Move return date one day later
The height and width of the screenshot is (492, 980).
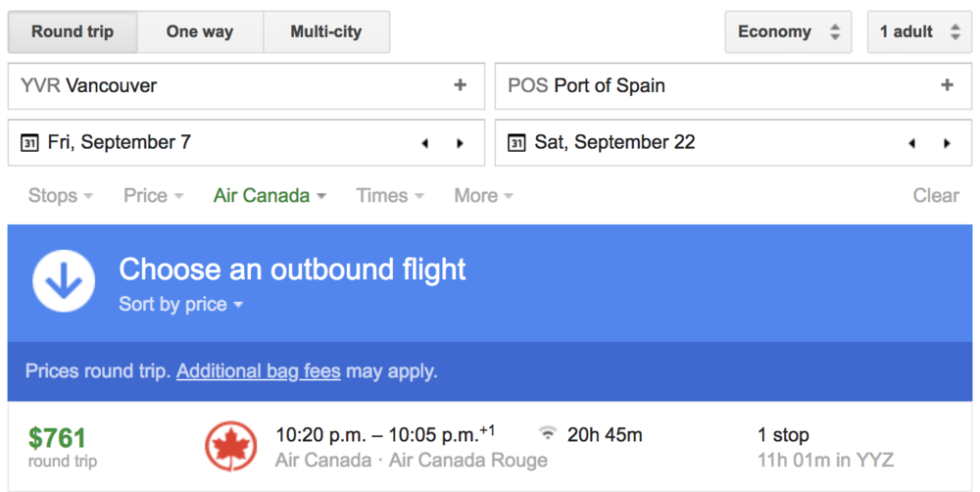947,143
